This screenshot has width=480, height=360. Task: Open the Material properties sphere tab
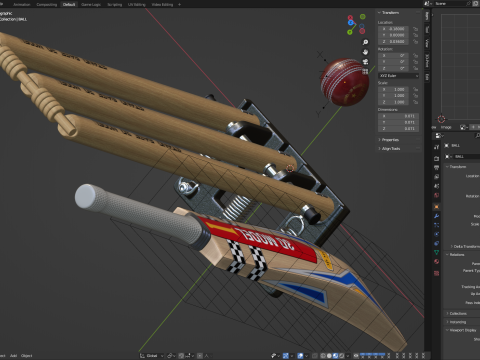pyautogui.click(x=436, y=262)
